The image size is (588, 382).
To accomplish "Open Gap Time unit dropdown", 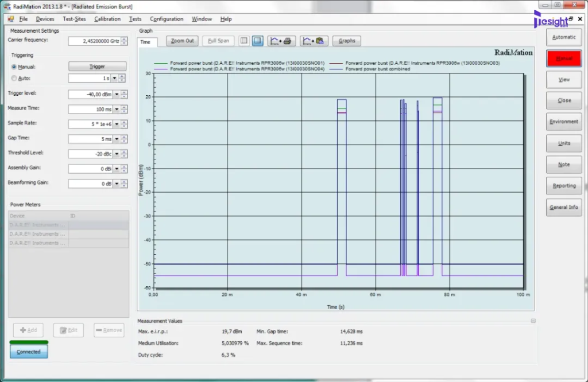I will tap(117, 139).
